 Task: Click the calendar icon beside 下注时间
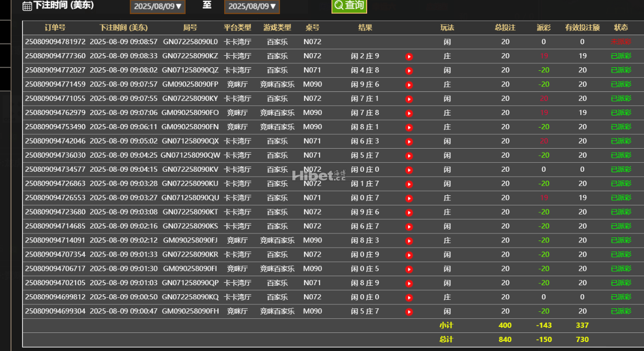pos(28,6)
